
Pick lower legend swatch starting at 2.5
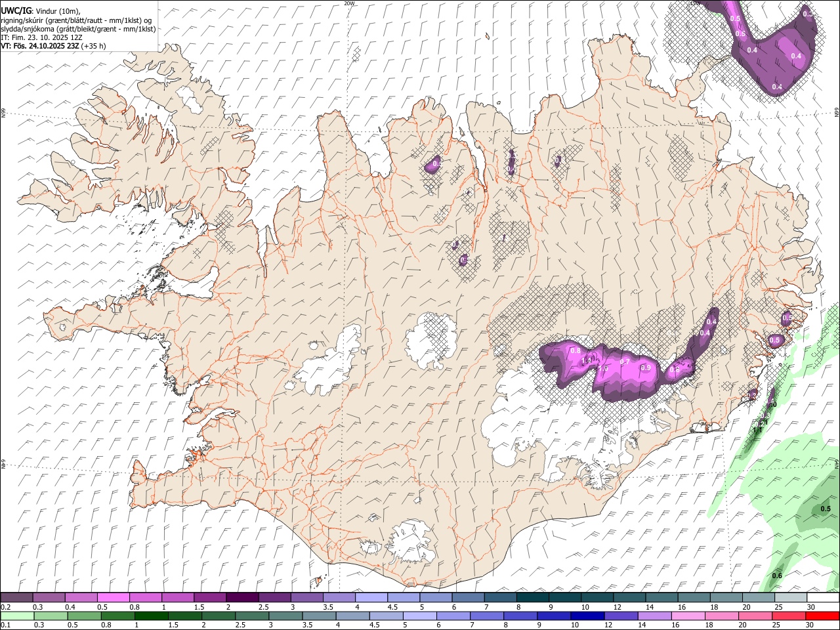coord(252,616)
